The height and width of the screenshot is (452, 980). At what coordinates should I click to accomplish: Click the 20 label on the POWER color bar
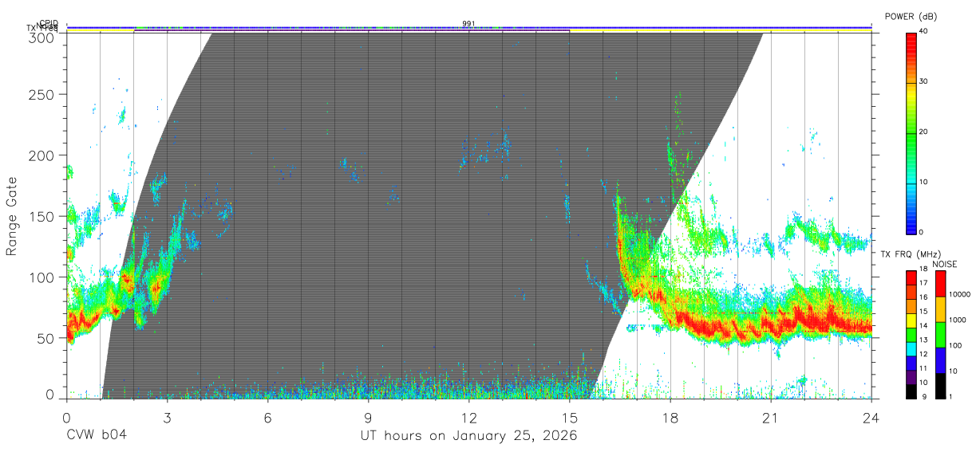click(x=924, y=132)
